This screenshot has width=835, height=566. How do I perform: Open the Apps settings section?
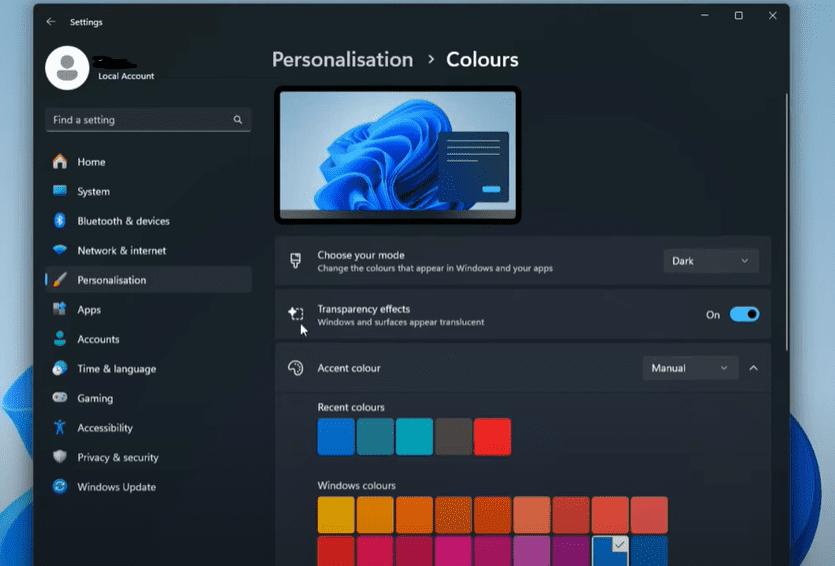(x=89, y=310)
